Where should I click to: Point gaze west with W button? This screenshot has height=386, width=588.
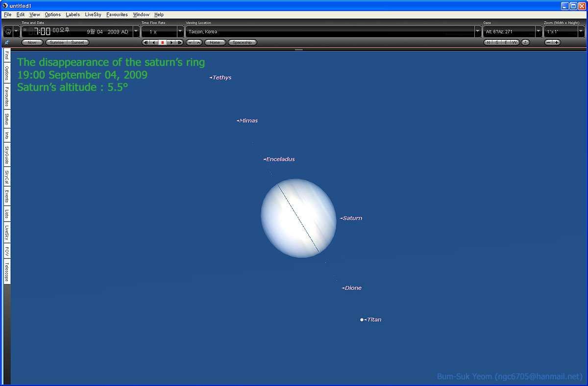pyautogui.click(x=514, y=43)
